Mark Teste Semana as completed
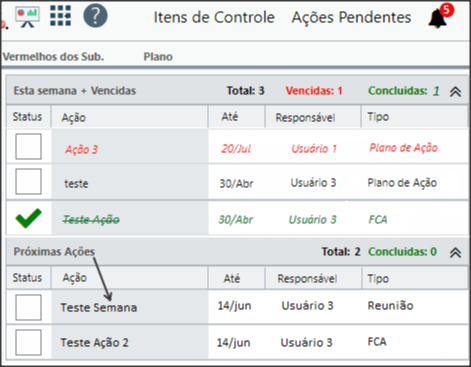 click(x=28, y=307)
